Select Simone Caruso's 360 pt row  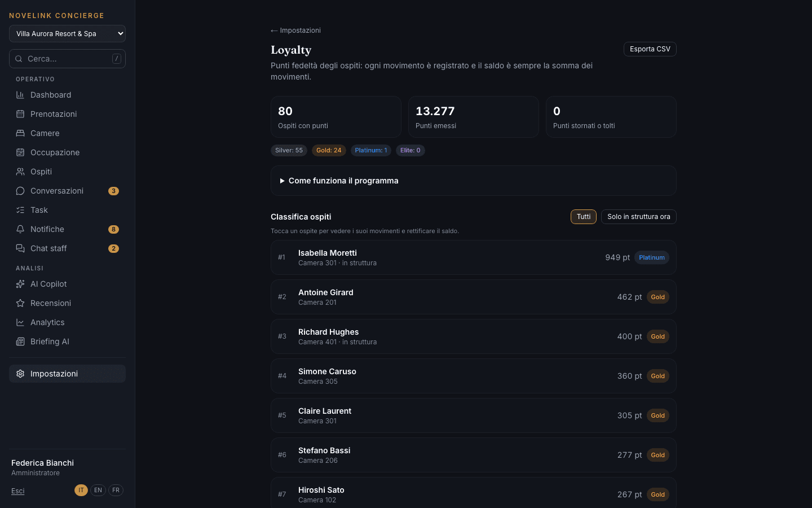click(x=474, y=376)
